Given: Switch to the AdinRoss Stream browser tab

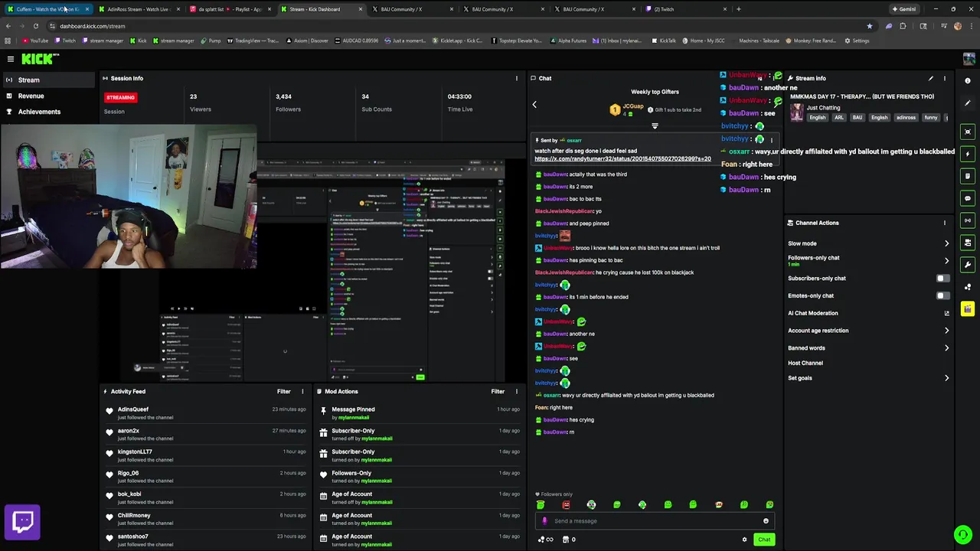Looking at the screenshot, I should tap(139, 9).
